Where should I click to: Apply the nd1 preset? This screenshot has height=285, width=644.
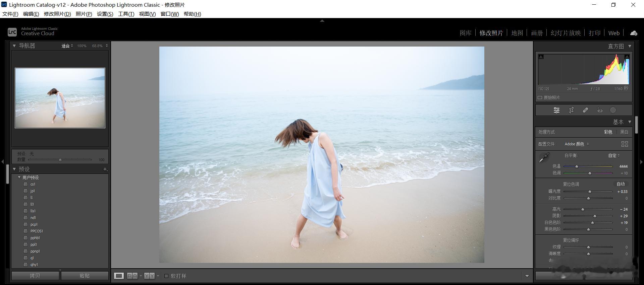click(34, 218)
